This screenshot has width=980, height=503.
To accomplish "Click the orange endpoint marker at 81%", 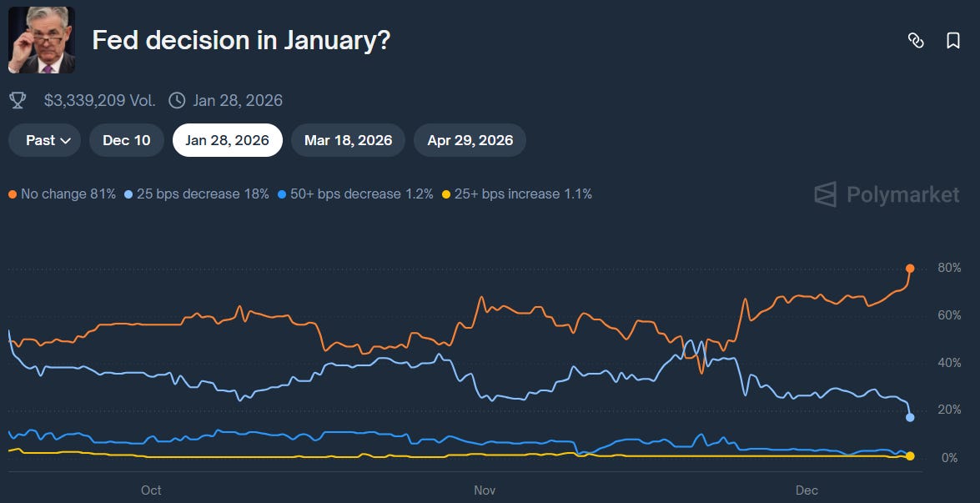I will [909, 269].
